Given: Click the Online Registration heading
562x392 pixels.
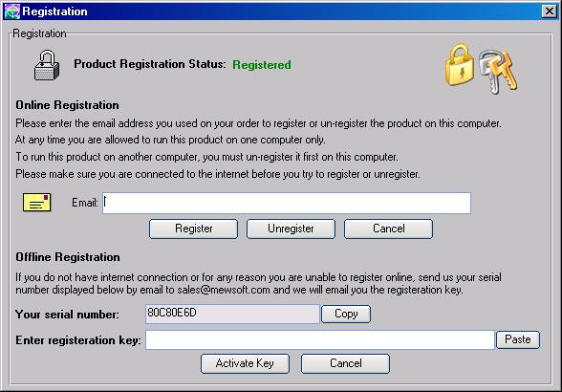Looking at the screenshot, I should pyautogui.click(x=67, y=105).
